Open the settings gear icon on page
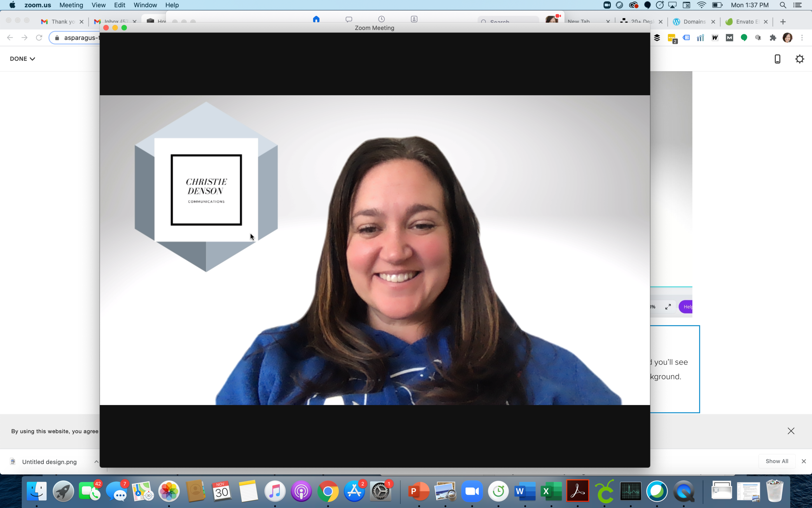 click(800, 59)
